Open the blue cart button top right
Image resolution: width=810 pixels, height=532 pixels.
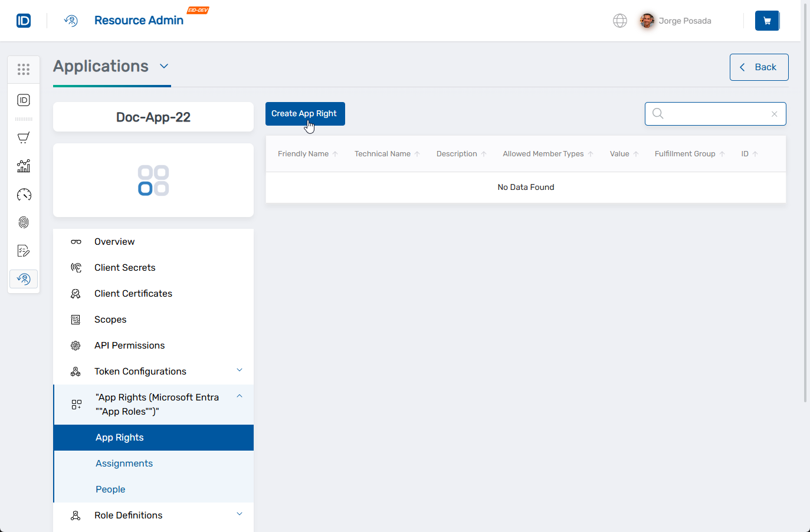click(x=767, y=20)
